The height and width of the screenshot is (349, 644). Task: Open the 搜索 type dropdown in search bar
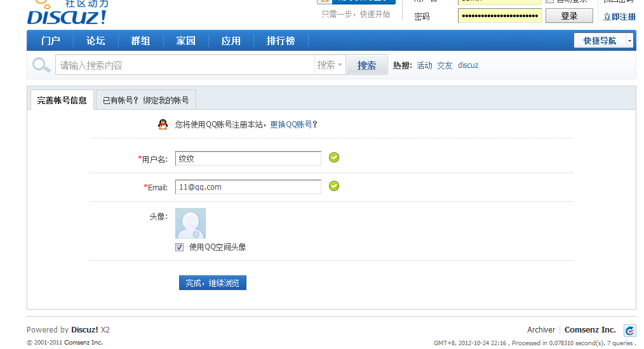pyautogui.click(x=330, y=65)
